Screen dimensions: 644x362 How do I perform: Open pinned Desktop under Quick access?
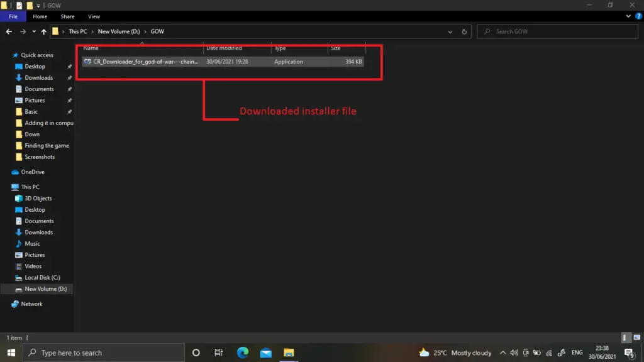point(35,67)
